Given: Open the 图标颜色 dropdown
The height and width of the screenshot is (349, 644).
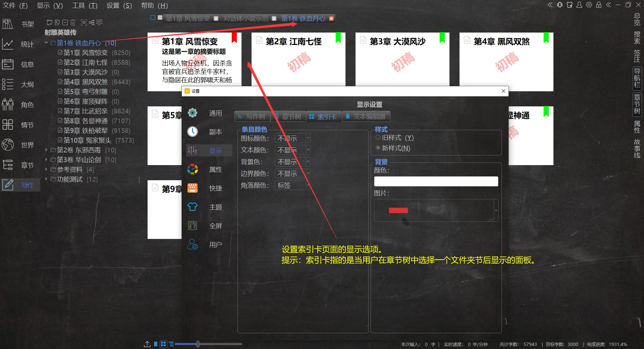Looking at the screenshot, I should pyautogui.click(x=292, y=138).
